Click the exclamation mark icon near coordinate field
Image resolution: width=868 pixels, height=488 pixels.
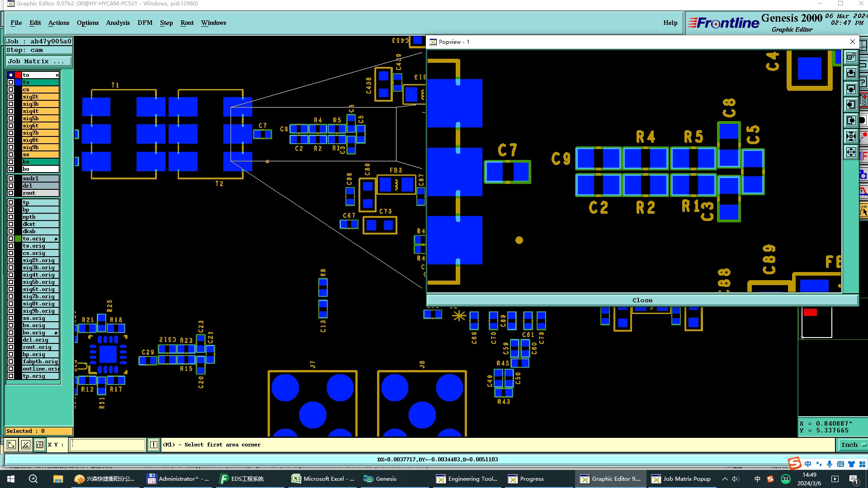[154, 445]
